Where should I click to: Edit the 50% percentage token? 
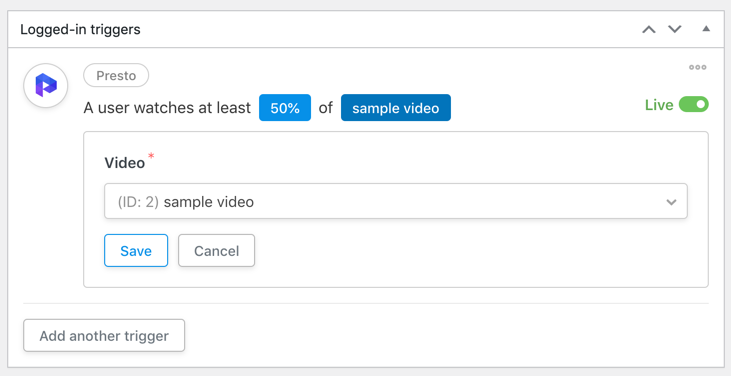click(285, 108)
